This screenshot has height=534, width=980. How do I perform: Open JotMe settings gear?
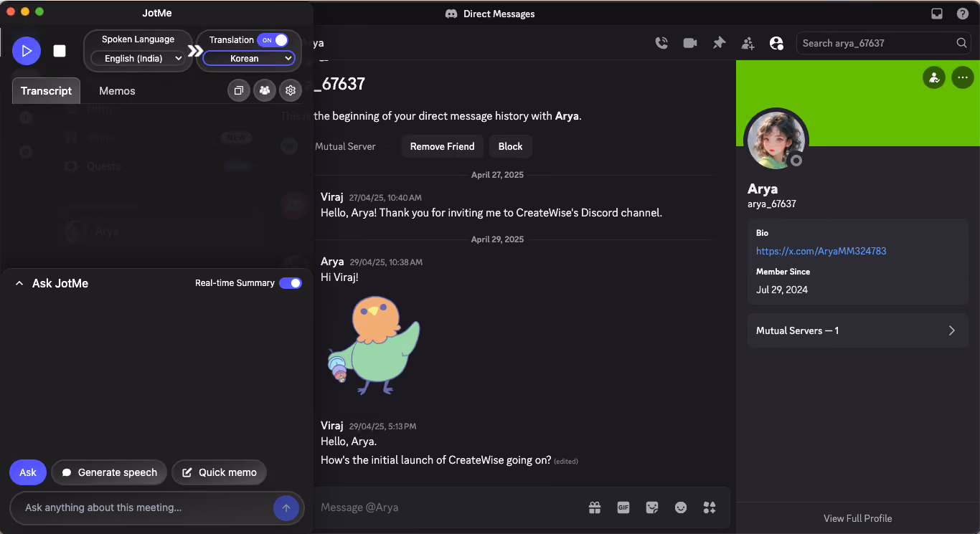[x=291, y=90]
